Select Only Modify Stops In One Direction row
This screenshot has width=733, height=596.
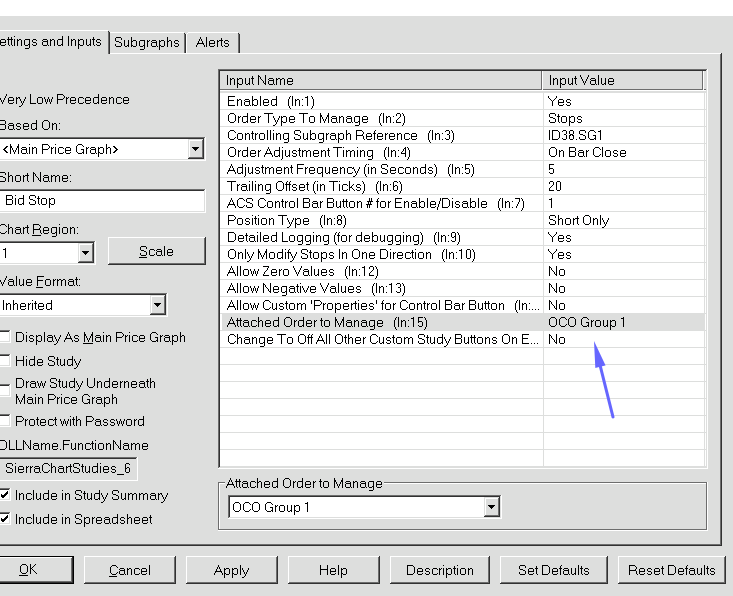tap(462, 254)
